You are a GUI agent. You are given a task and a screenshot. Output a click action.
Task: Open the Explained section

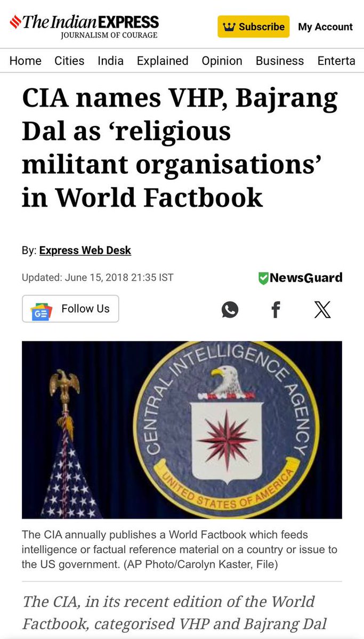pos(163,61)
